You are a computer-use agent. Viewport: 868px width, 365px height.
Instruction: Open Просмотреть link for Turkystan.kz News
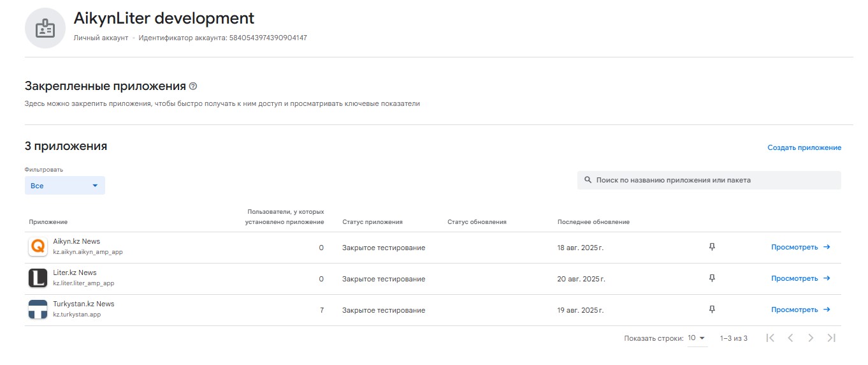click(x=800, y=309)
